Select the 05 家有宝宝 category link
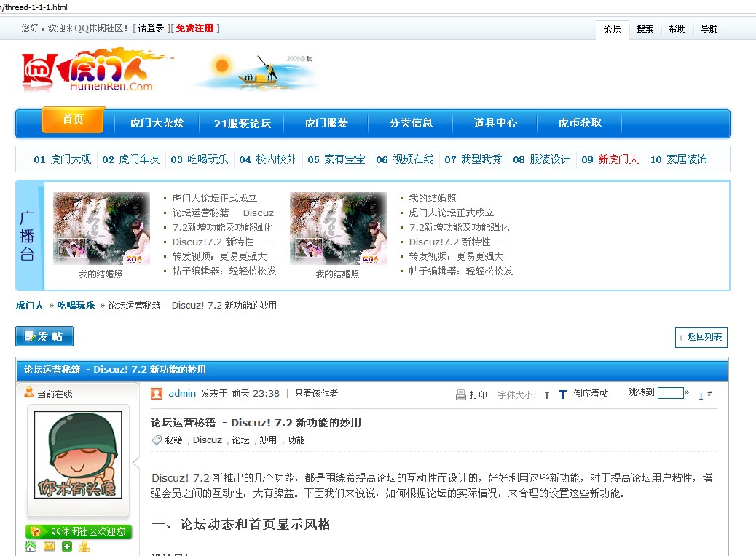The height and width of the screenshot is (556, 756). [x=336, y=159]
